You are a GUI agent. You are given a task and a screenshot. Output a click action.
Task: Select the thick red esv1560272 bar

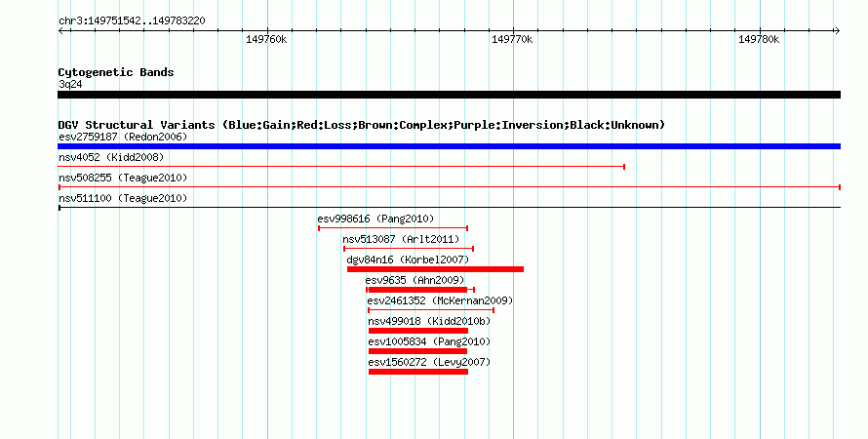[x=418, y=372]
